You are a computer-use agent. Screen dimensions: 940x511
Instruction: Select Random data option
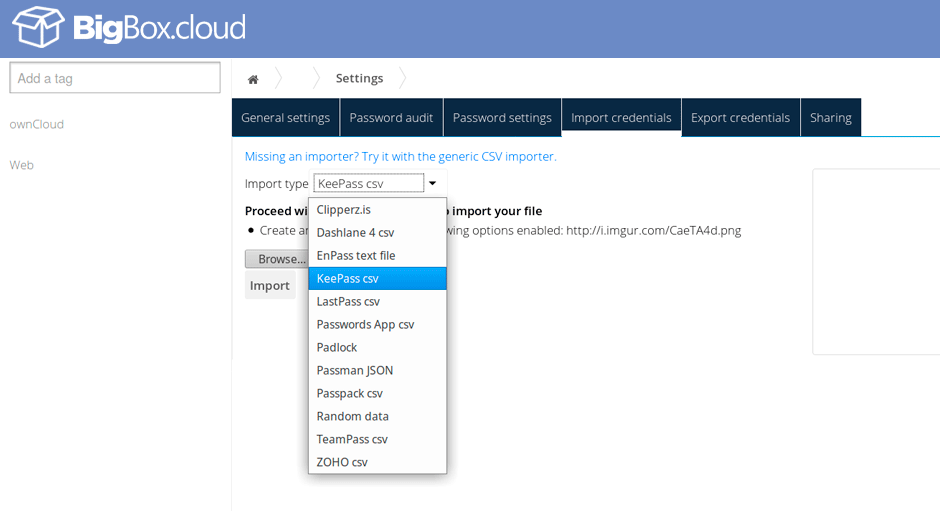click(x=377, y=416)
